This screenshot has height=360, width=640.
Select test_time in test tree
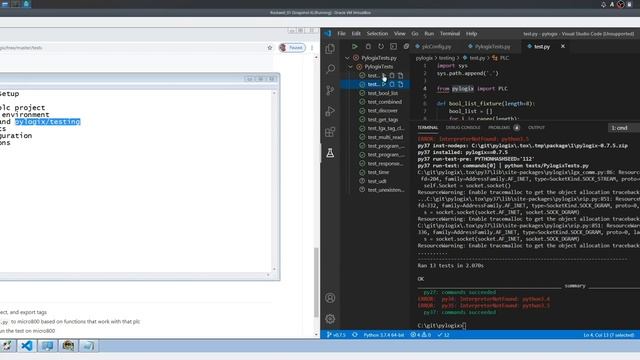coord(378,172)
